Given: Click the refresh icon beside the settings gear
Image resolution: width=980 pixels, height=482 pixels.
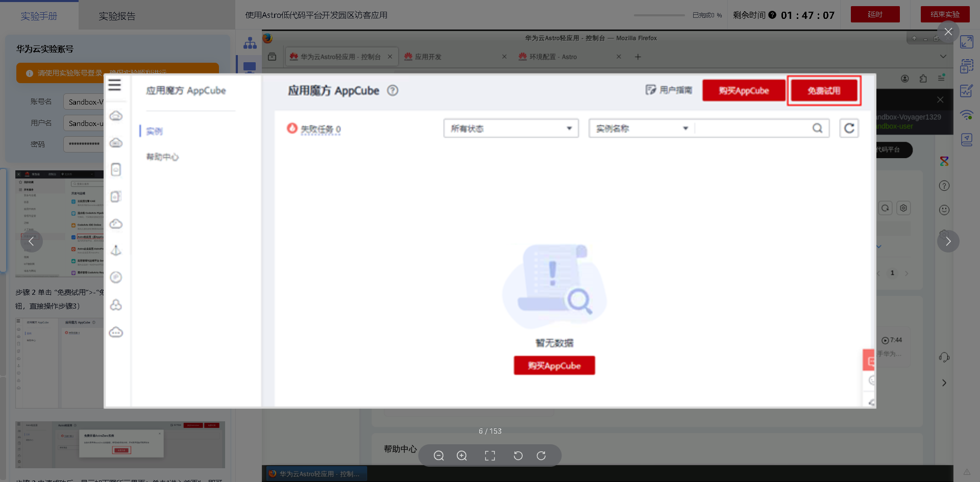Looking at the screenshot, I should 885,208.
